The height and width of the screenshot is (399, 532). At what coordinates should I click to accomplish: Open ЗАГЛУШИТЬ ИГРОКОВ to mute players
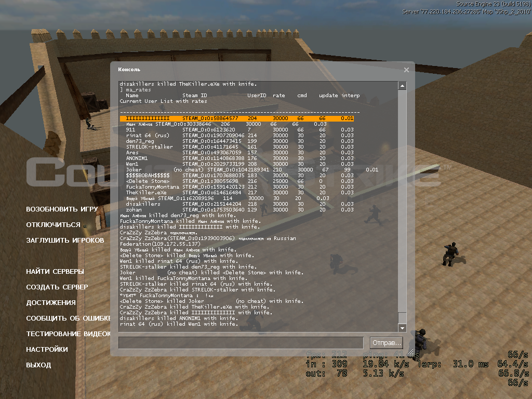(x=65, y=240)
